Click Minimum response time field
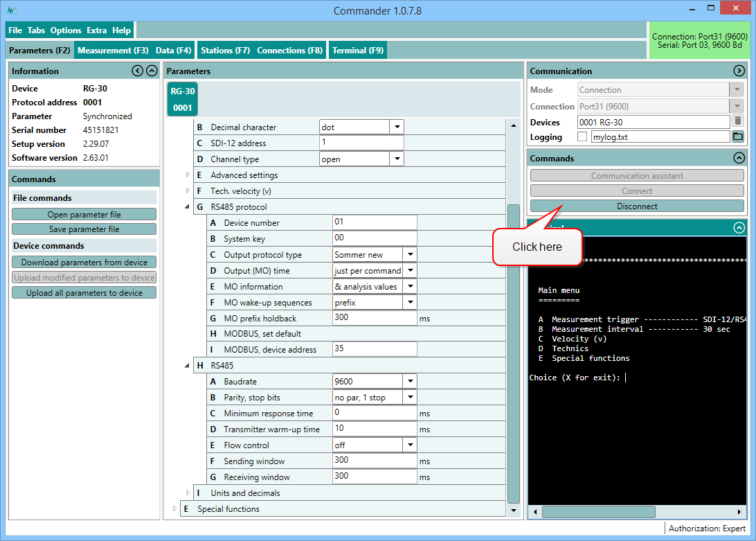This screenshot has height=541, width=756. 375,413
